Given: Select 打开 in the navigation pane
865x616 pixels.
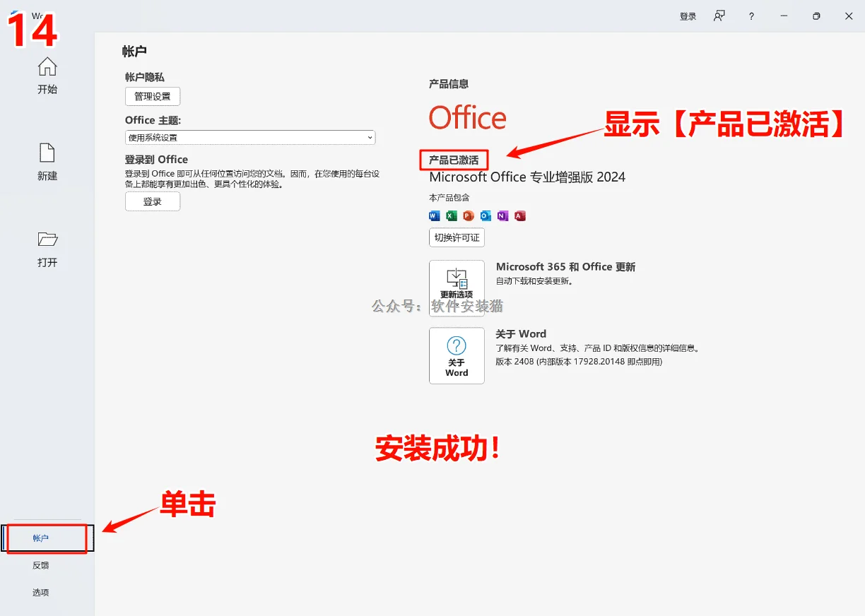Looking at the screenshot, I should (x=47, y=249).
